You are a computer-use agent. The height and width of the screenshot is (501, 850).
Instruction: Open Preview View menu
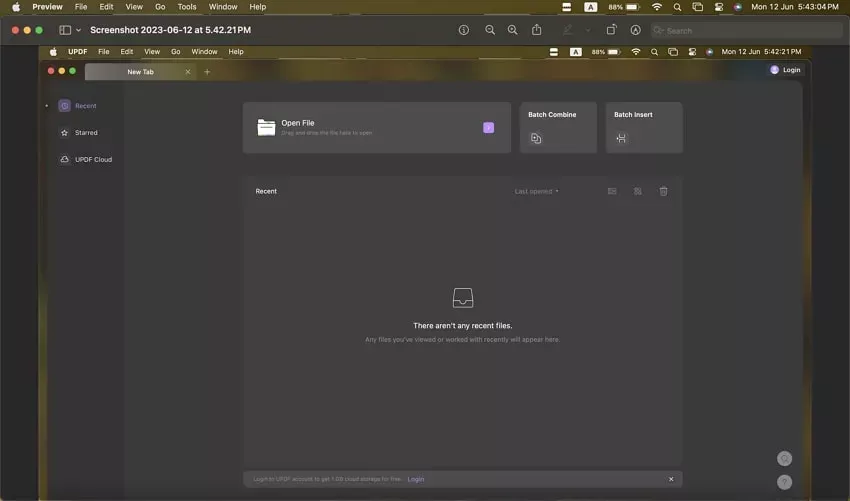(x=134, y=7)
